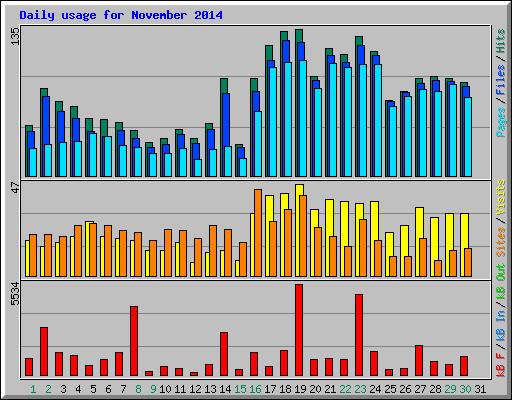The height and width of the screenshot is (400, 512).
Task: Click day label 11 on the x-axis
Action: click(x=180, y=389)
